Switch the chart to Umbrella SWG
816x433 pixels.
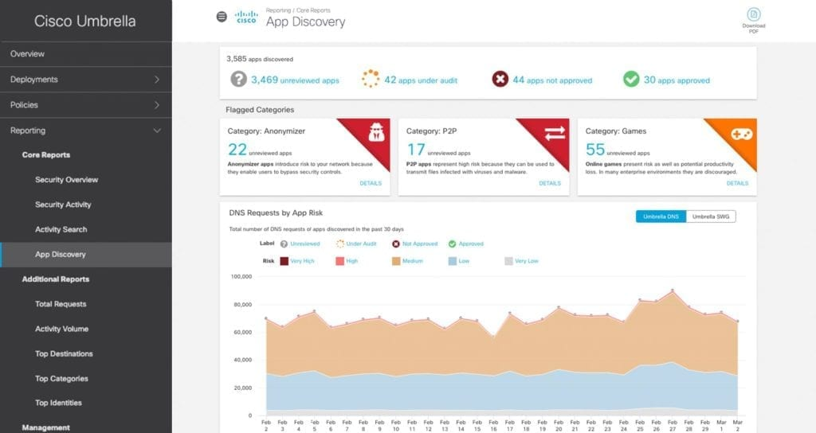coord(710,216)
